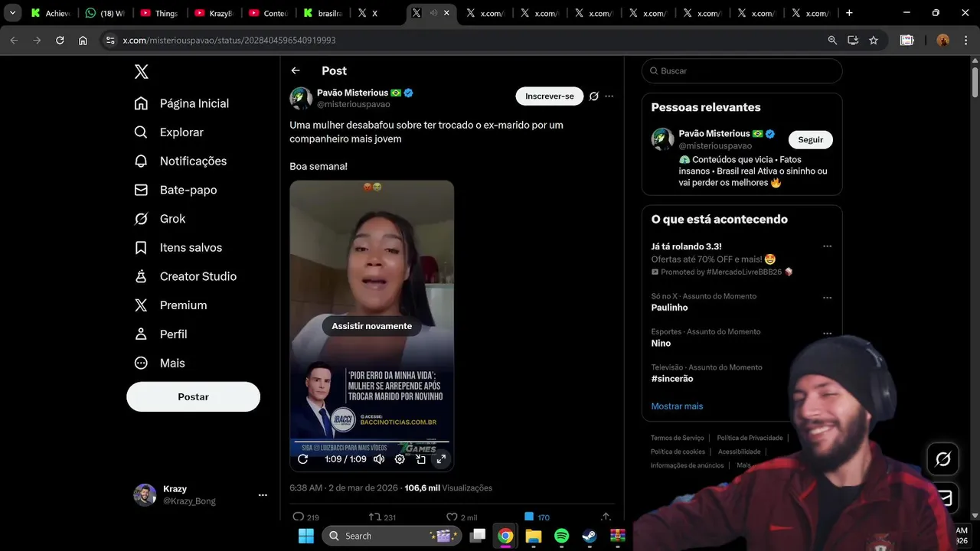
Task: Click the Postar button
Action: [x=193, y=397]
